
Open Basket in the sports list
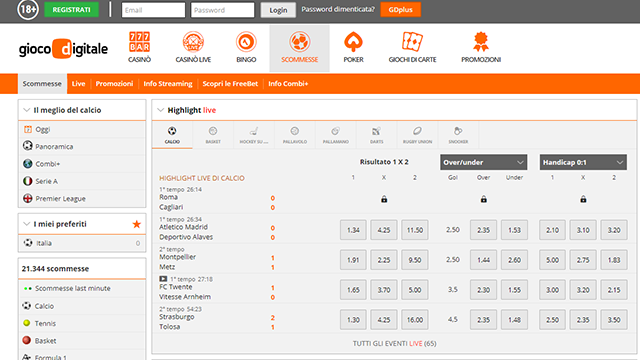(82, 341)
